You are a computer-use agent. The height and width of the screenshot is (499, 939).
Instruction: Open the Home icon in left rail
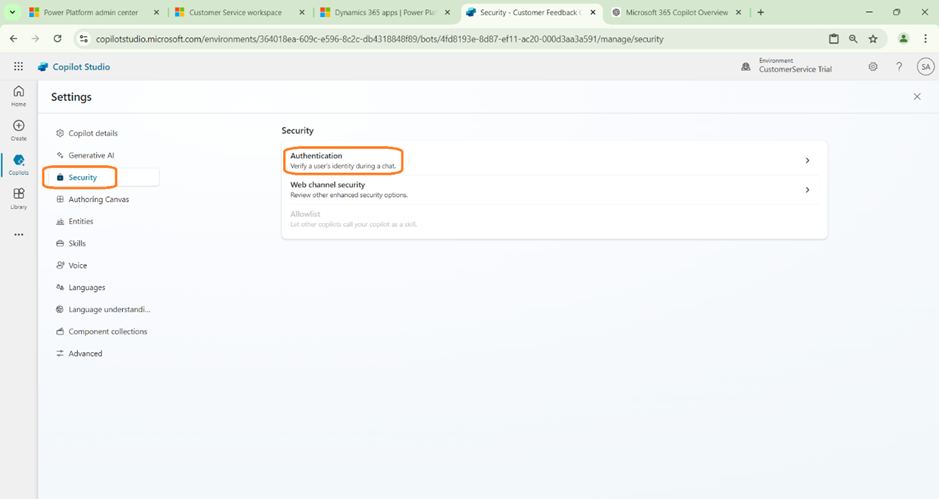pyautogui.click(x=18, y=94)
